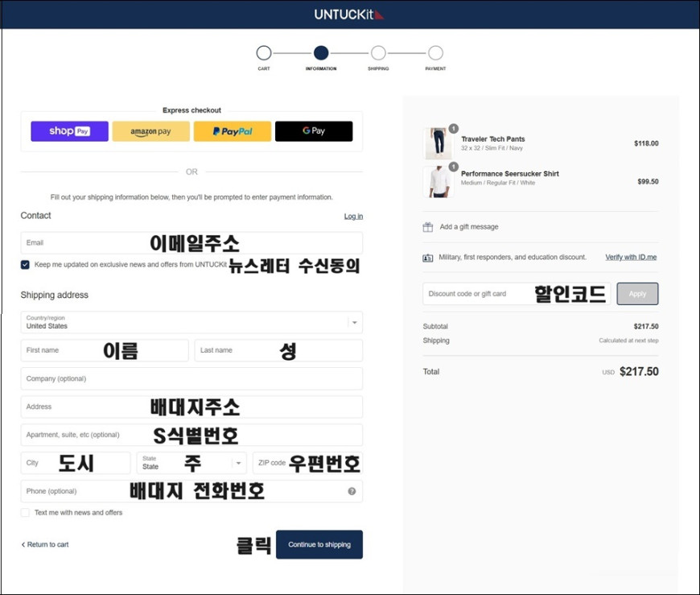700x595 pixels.
Task: Pay with Shop Pay button
Action: [x=70, y=131]
